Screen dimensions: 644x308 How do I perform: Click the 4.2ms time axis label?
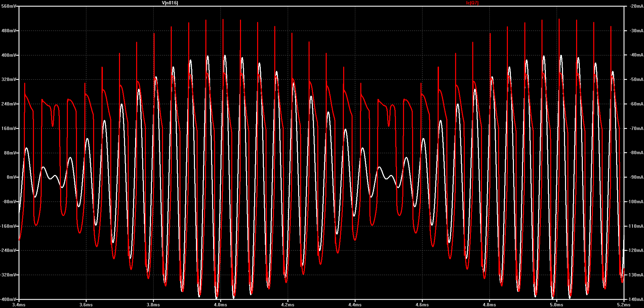[x=288, y=305]
